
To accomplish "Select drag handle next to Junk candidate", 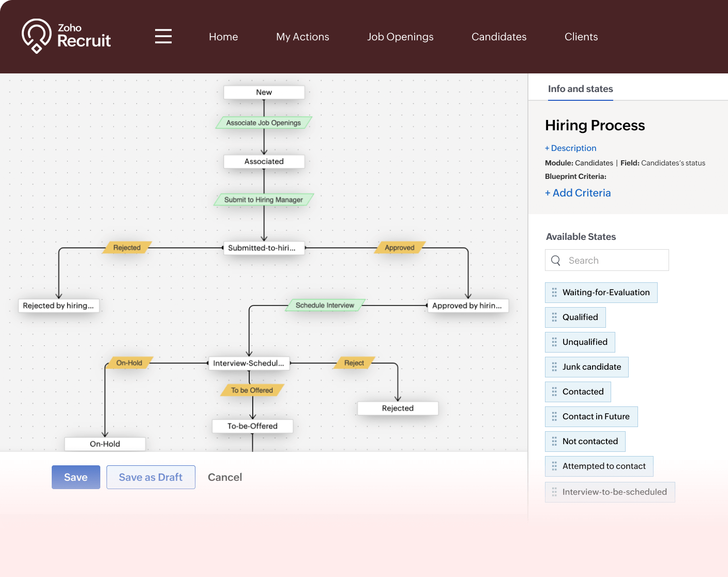I will pos(554,367).
